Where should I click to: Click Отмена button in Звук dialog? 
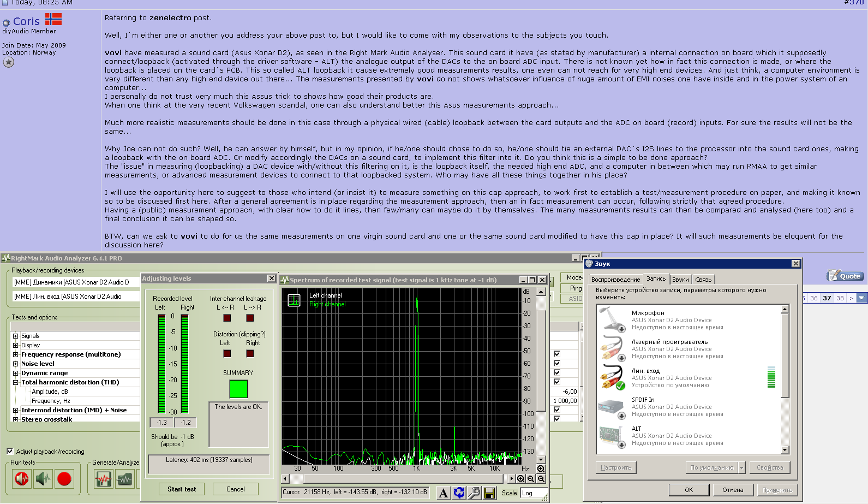tap(733, 490)
